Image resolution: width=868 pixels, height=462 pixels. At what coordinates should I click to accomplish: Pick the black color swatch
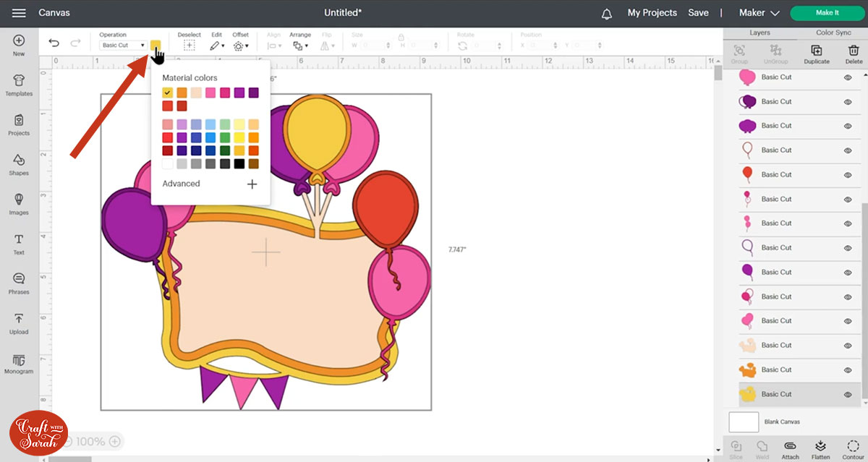(x=239, y=164)
